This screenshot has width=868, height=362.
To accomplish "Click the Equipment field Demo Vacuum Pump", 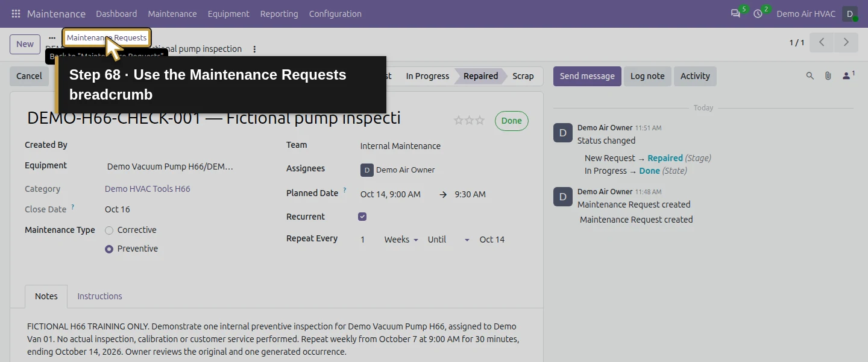I will 170,167.
